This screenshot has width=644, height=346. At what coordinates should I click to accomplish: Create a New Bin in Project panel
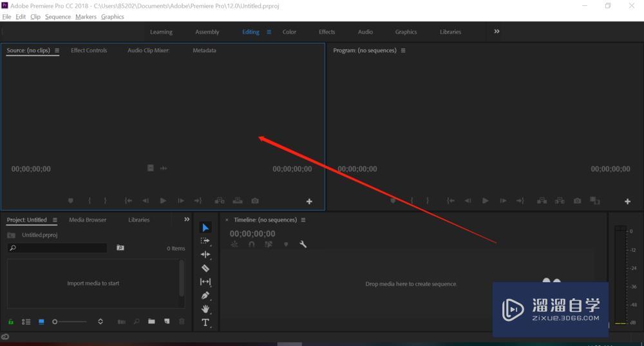(x=151, y=322)
